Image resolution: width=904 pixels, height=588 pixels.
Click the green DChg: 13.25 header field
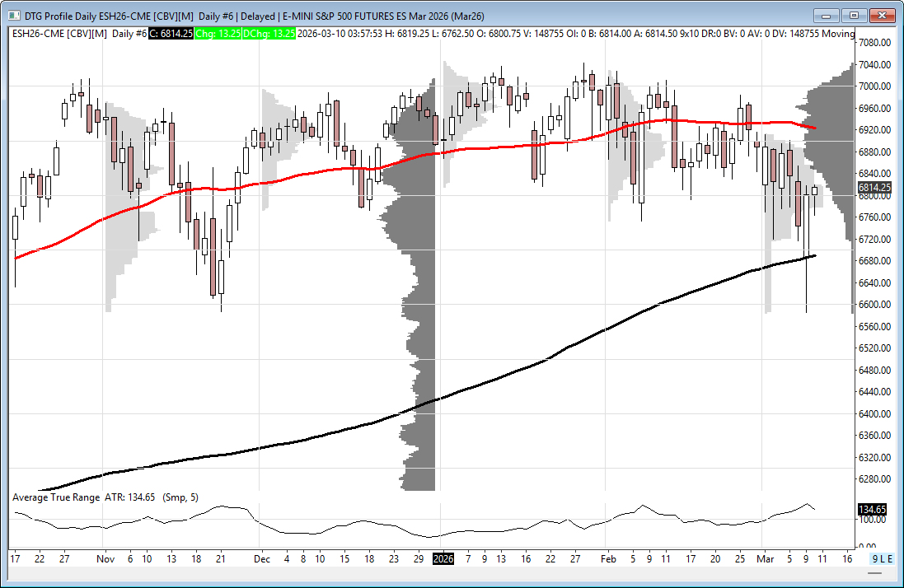tap(269, 33)
